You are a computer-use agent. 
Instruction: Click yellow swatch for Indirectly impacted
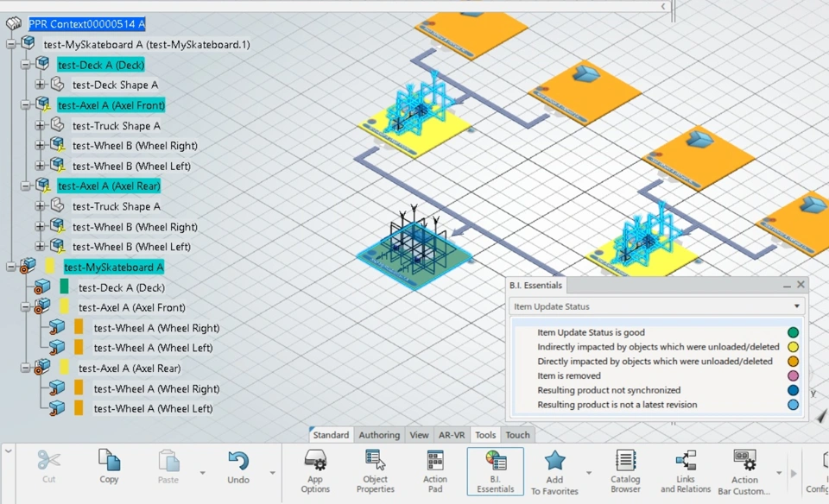point(793,347)
